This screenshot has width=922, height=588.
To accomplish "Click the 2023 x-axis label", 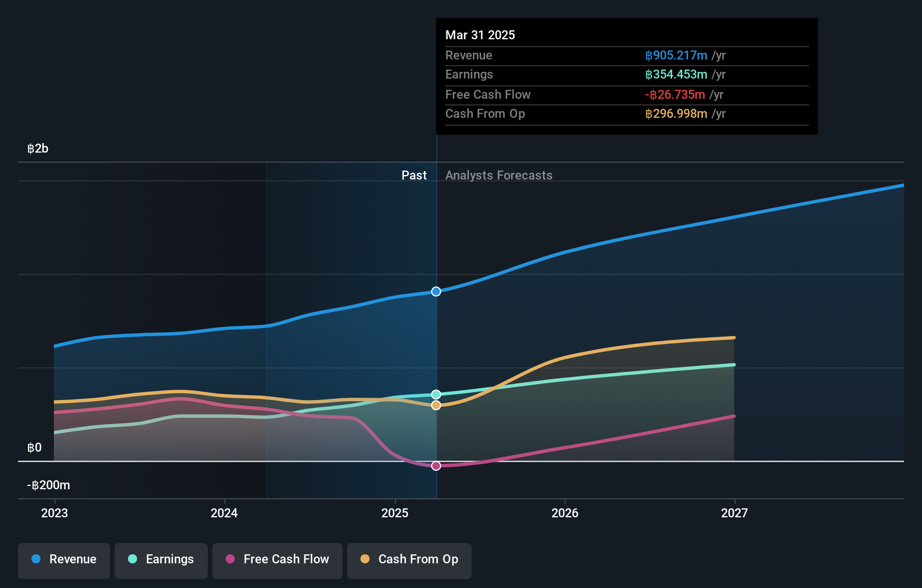I will point(54,513).
